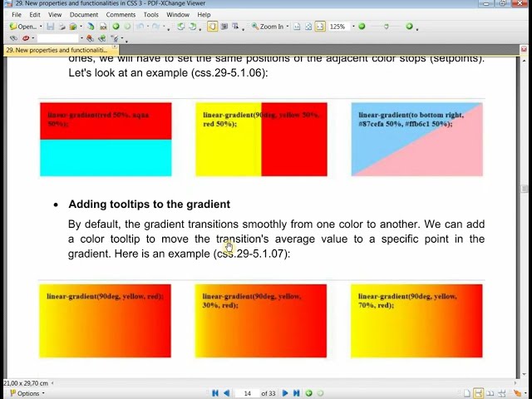Toggle the Hand tool
This screenshot has width=532, height=399.
click(213, 27)
